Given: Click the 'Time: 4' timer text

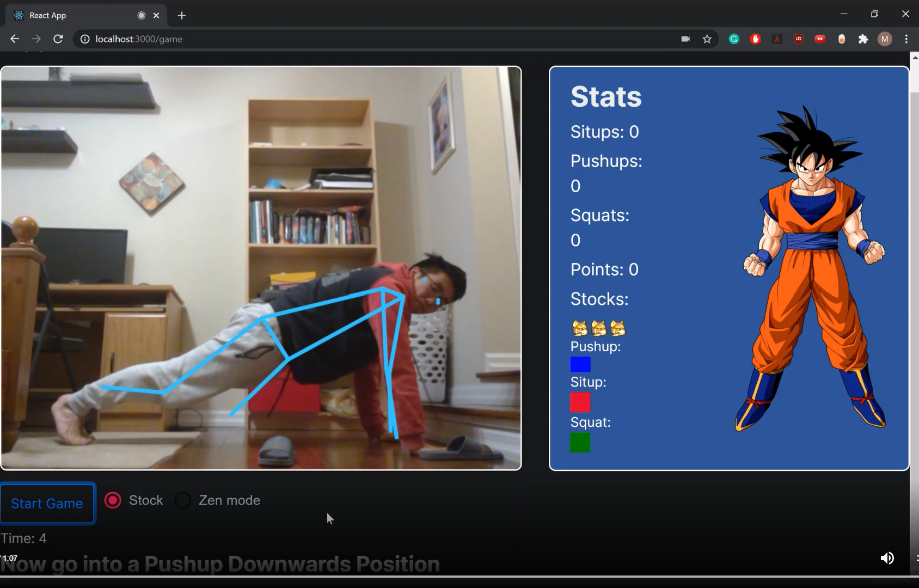Looking at the screenshot, I should pyautogui.click(x=23, y=538).
